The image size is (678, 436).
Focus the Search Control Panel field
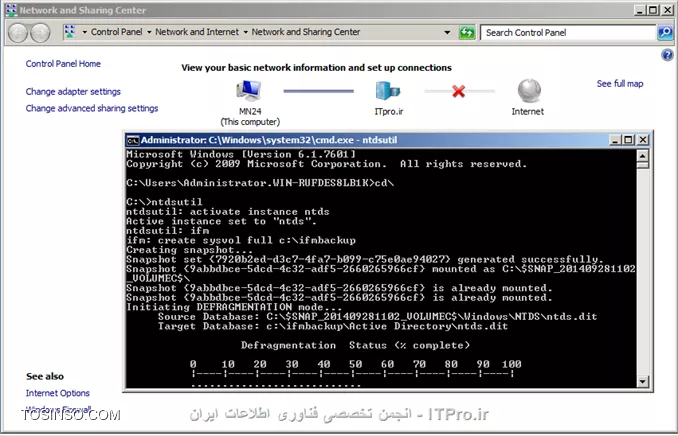coord(568,32)
